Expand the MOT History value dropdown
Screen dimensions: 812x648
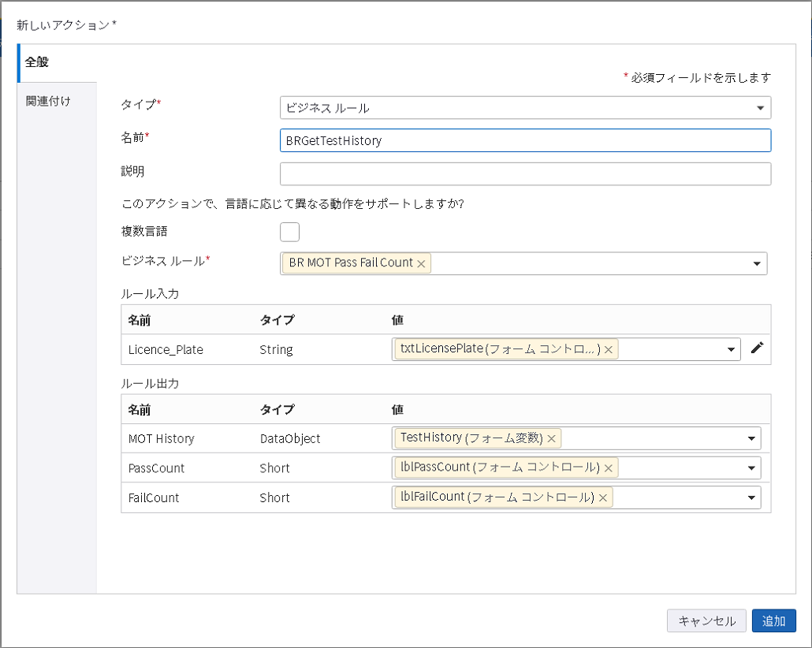point(750,438)
